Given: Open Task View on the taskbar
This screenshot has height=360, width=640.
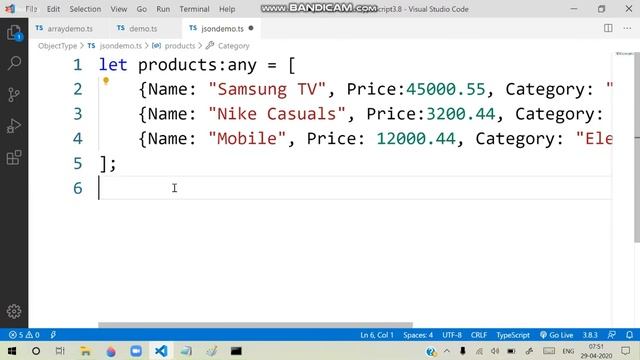Looking at the screenshot, I should coord(60,351).
